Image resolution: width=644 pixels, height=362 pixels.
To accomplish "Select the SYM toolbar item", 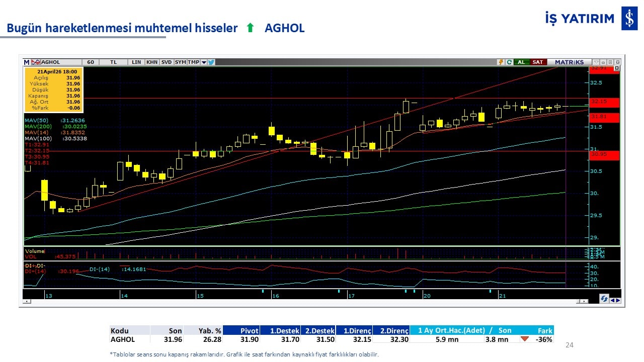I will pos(180,62).
